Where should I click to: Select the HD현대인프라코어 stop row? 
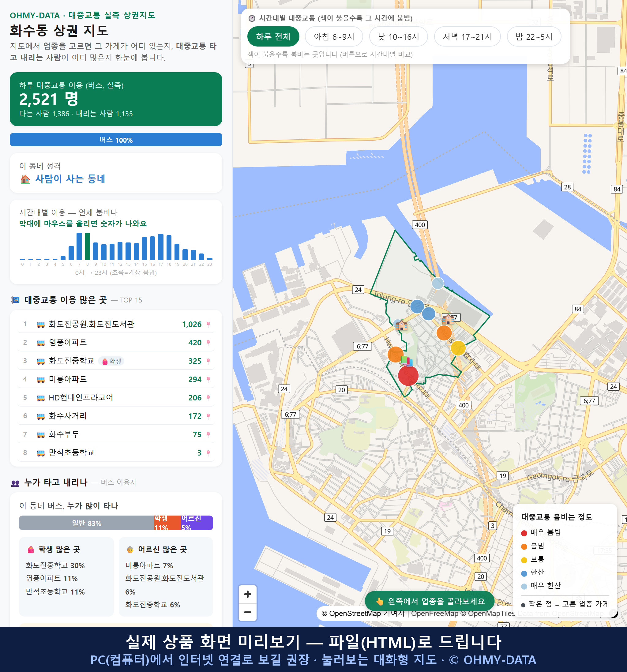pyautogui.click(x=116, y=398)
